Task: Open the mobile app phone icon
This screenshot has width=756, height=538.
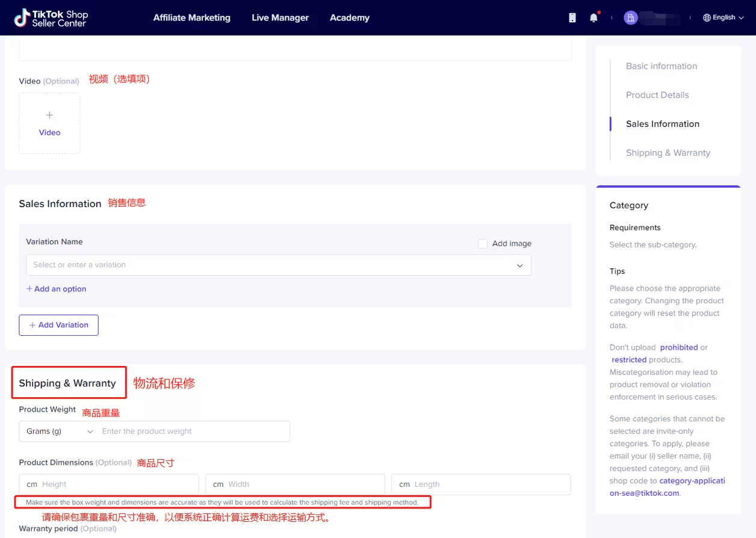Action: point(572,18)
